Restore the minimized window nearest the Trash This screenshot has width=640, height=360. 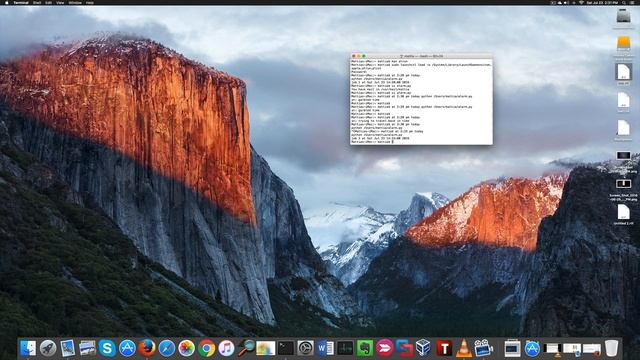click(x=591, y=349)
